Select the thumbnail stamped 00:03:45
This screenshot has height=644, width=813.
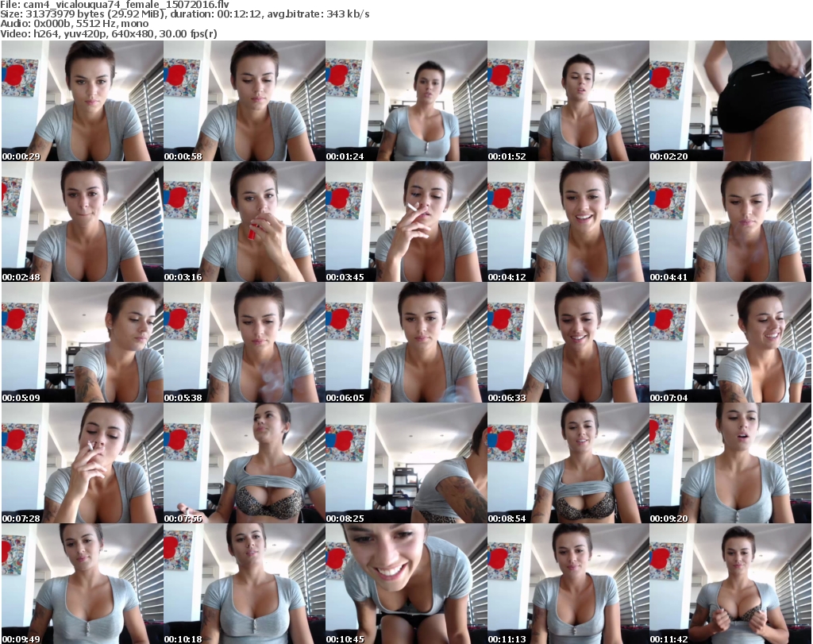coord(406,222)
